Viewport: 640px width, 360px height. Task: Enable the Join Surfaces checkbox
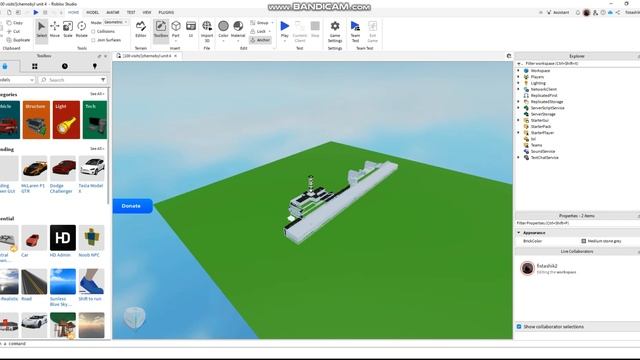(x=93, y=40)
